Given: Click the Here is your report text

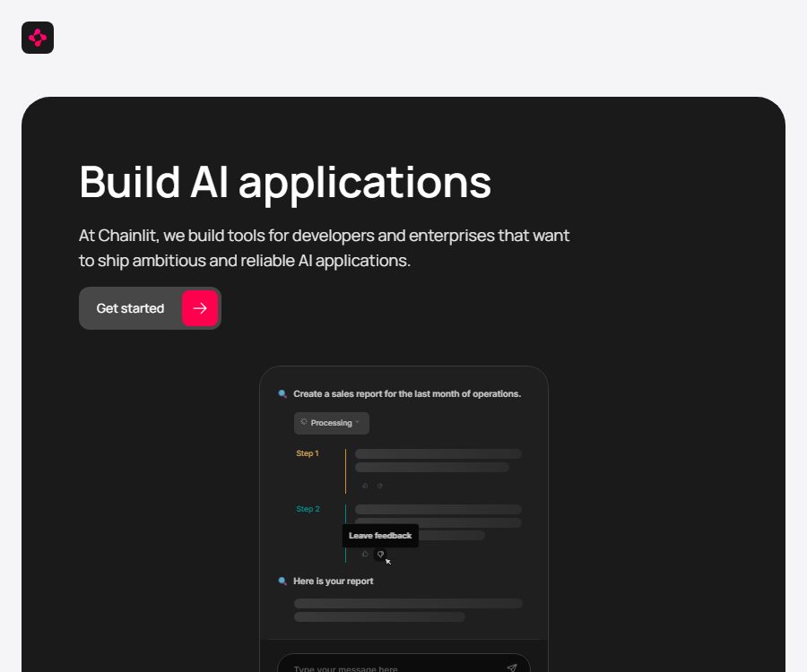Looking at the screenshot, I should coord(333,581).
